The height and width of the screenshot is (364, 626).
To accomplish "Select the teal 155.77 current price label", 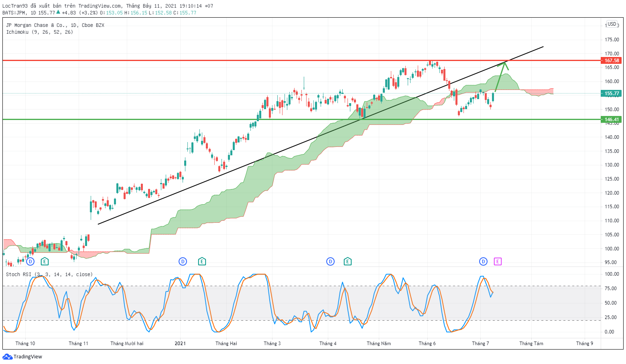I will pos(612,94).
